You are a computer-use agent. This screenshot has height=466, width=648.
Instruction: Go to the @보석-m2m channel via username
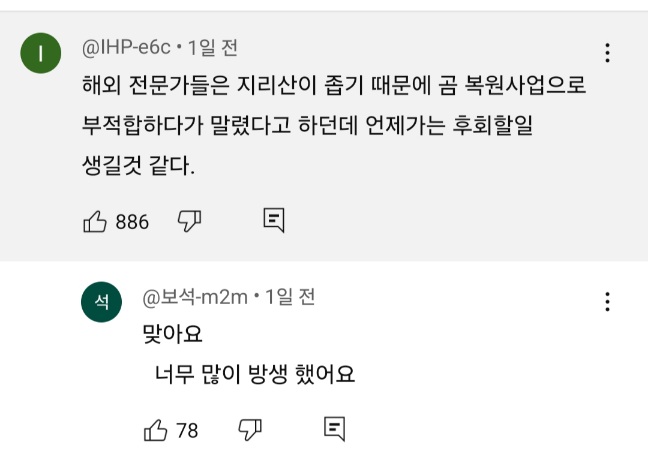click(194, 296)
